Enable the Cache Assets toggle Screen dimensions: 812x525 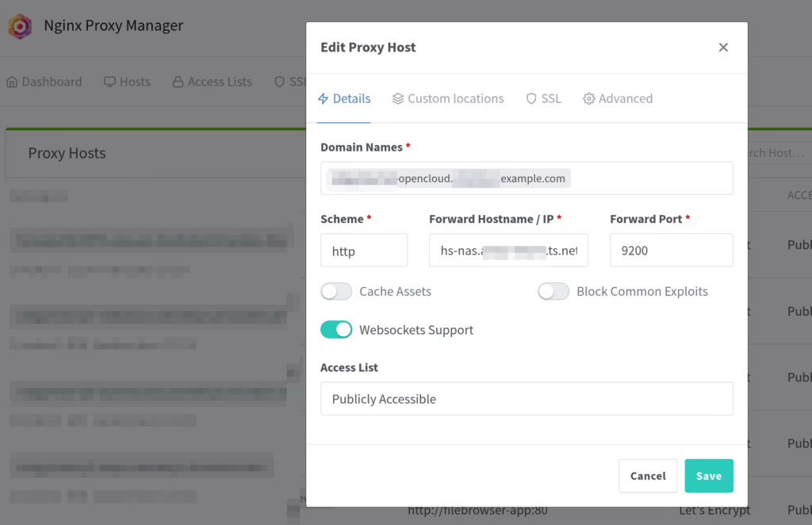click(336, 292)
